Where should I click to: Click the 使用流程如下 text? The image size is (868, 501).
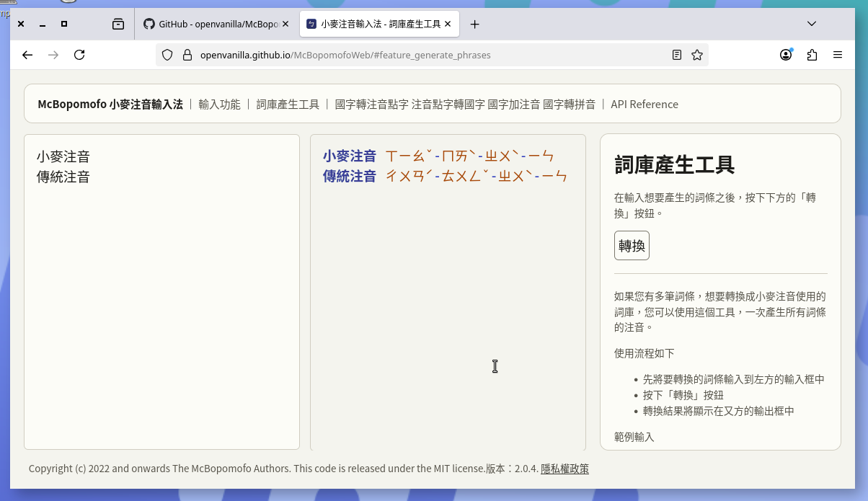coord(645,353)
